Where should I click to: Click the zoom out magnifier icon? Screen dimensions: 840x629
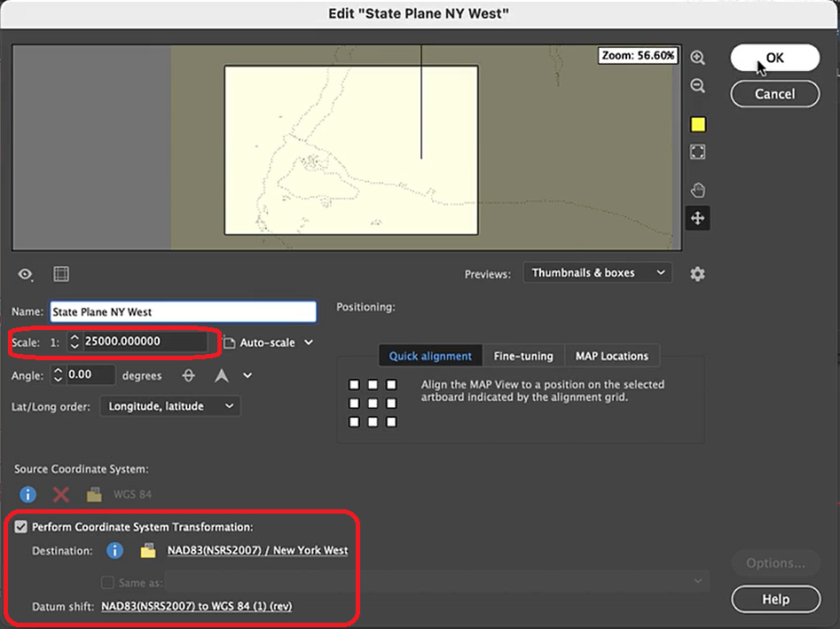pos(697,86)
